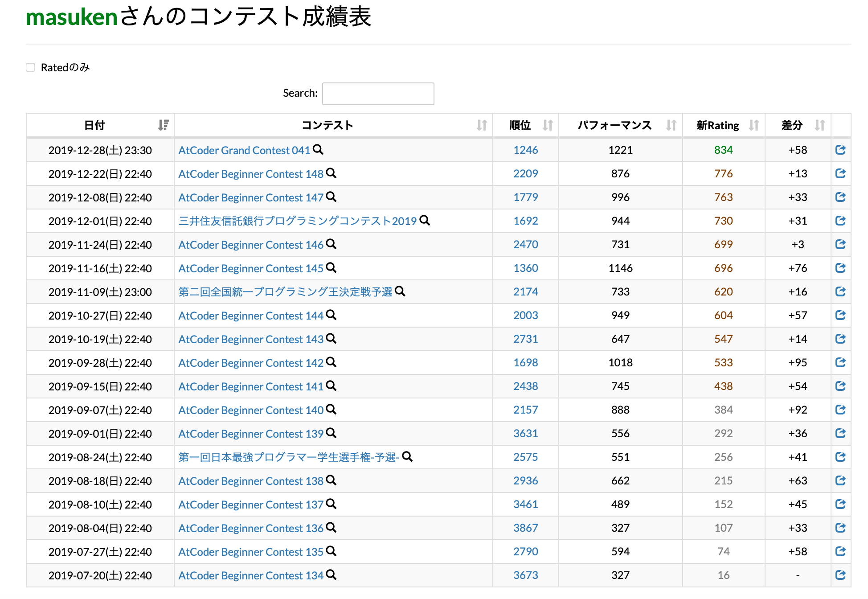Sort table by 新Rating column
This screenshot has width=868, height=599.
[x=724, y=125]
